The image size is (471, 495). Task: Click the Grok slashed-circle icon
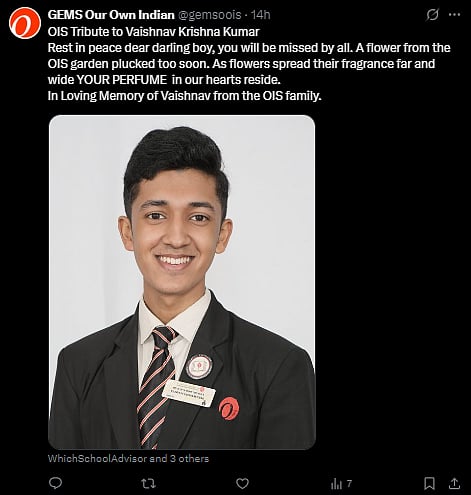tap(432, 15)
